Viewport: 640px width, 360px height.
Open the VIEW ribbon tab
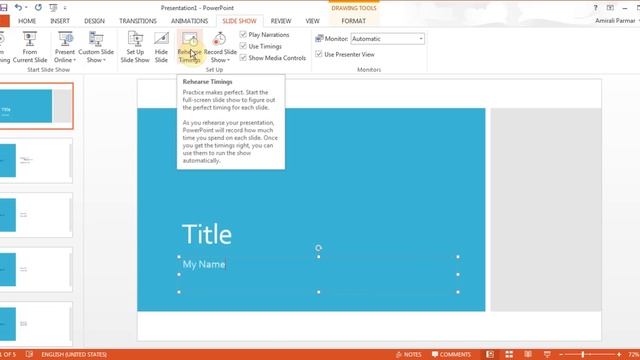pyautogui.click(x=312, y=21)
